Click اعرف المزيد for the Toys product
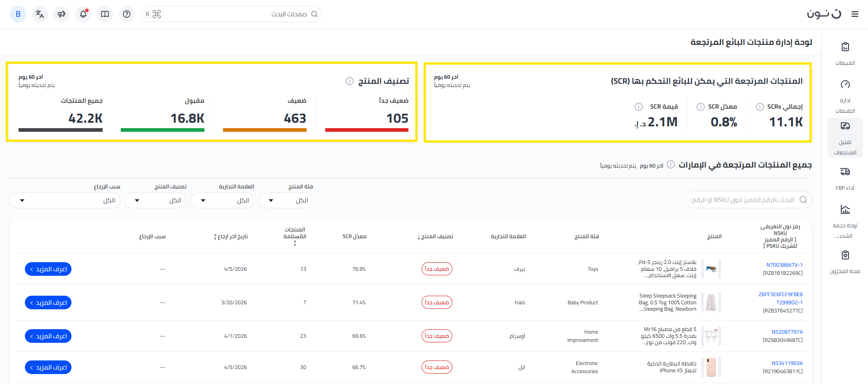Screen dimensions: 868x384 pyautogui.click(x=48, y=269)
